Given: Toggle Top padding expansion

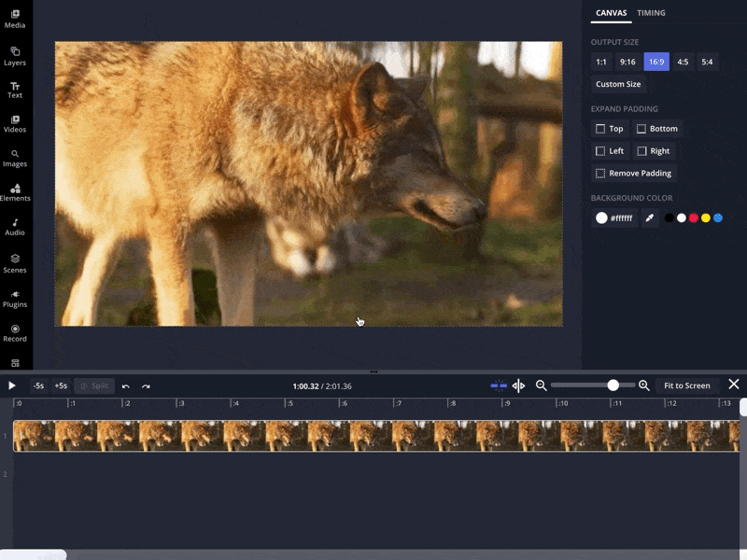Looking at the screenshot, I should click(609, 129).
